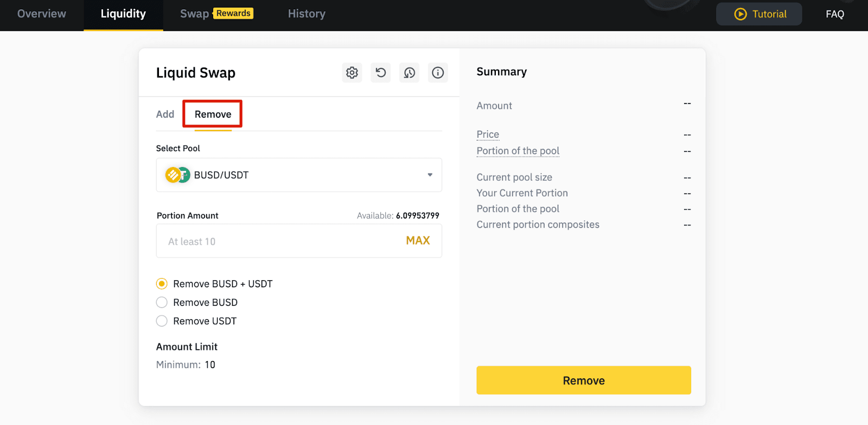This screenshot has width=868, height=425.
Task: Click the Your Current Portion row
Action: click(x=584, y=193)
